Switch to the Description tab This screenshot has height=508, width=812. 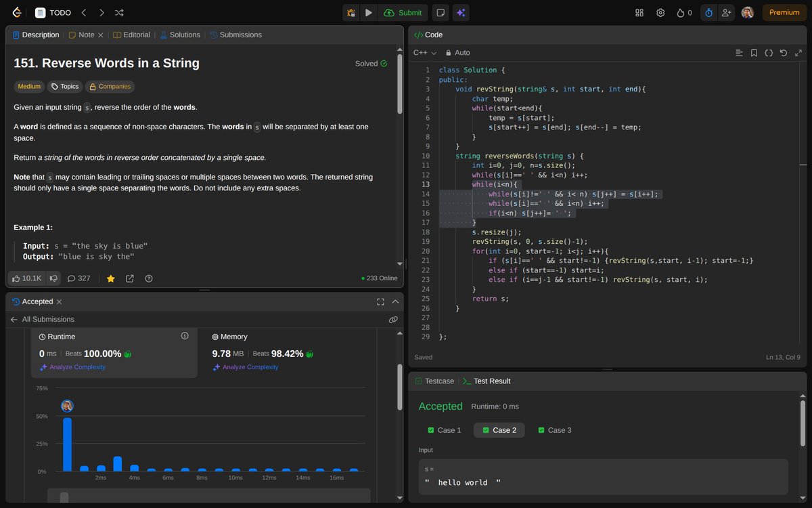pyautogui.click(x=36, y=35)
